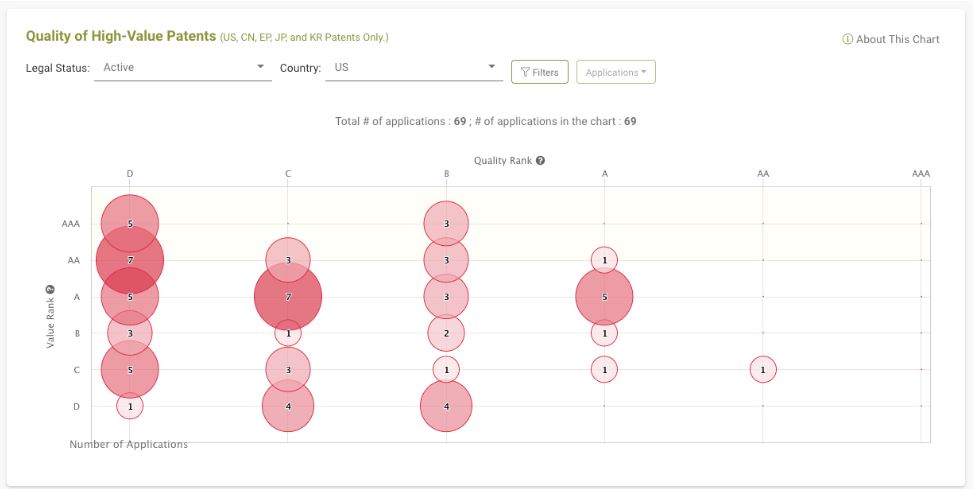Click the Quality Rank help question icon
The height and width of the screenshot is (489, 973).
click(x=540, y=161)
